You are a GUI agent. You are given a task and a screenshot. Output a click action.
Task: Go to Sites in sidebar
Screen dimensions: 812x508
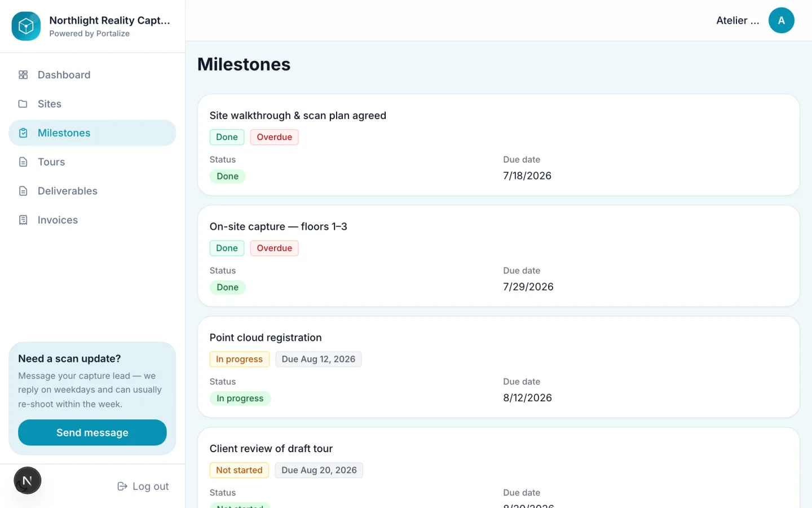pyautogui.click(x=92, y=104)
